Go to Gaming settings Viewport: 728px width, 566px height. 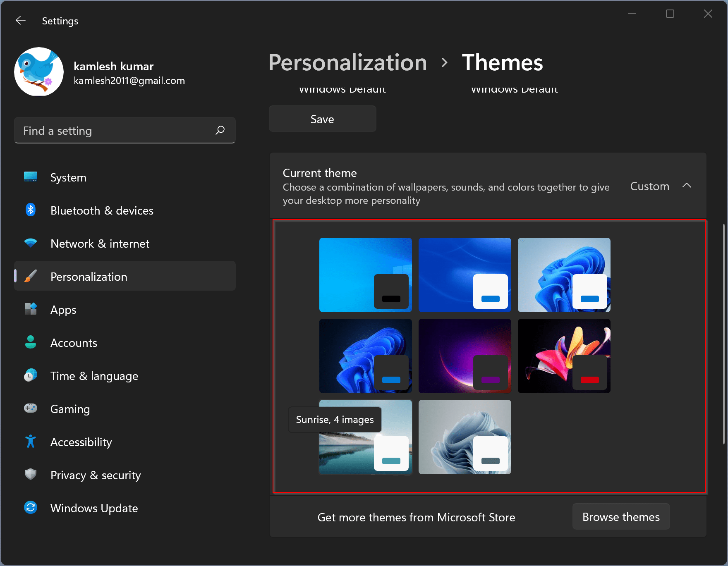coord(125,409)
